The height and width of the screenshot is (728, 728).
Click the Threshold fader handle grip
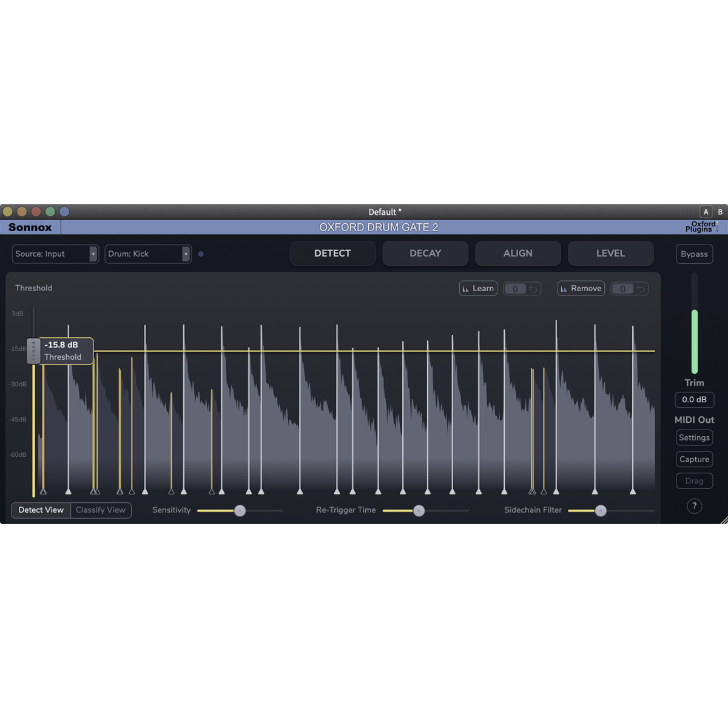33,351
